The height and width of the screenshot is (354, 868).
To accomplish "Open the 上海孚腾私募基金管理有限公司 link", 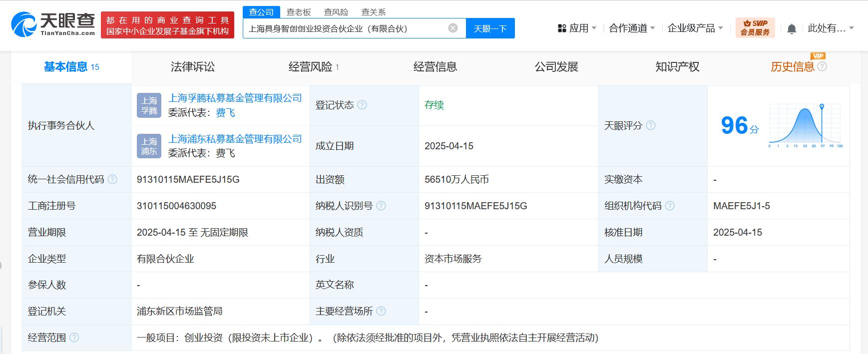I will tap(235, 98).
